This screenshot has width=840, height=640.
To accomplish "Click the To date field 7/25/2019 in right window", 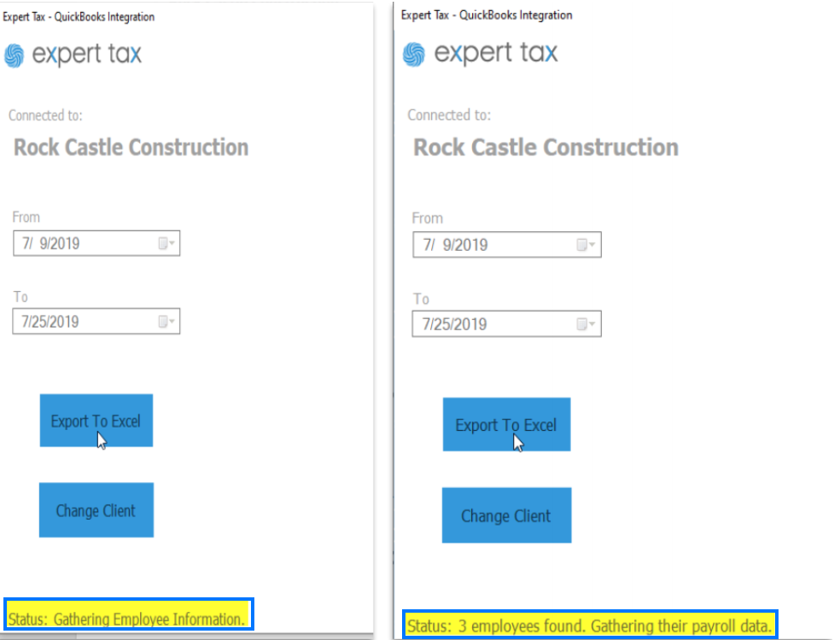I will click(507, 324).
